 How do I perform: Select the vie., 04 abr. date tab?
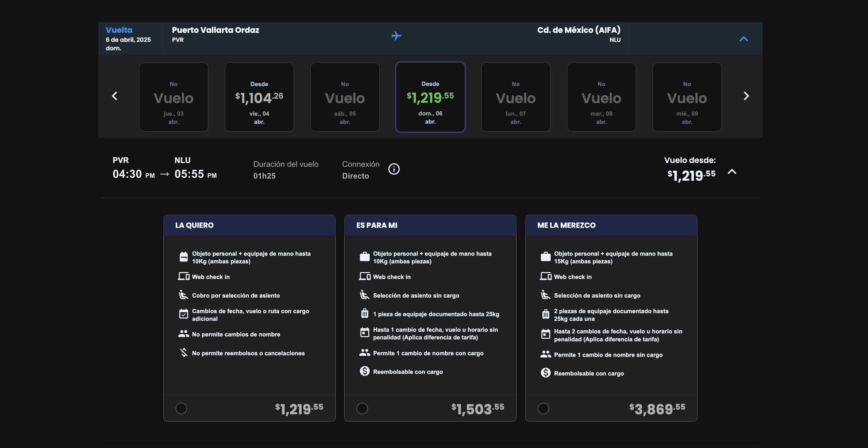[x=259, y=97]
